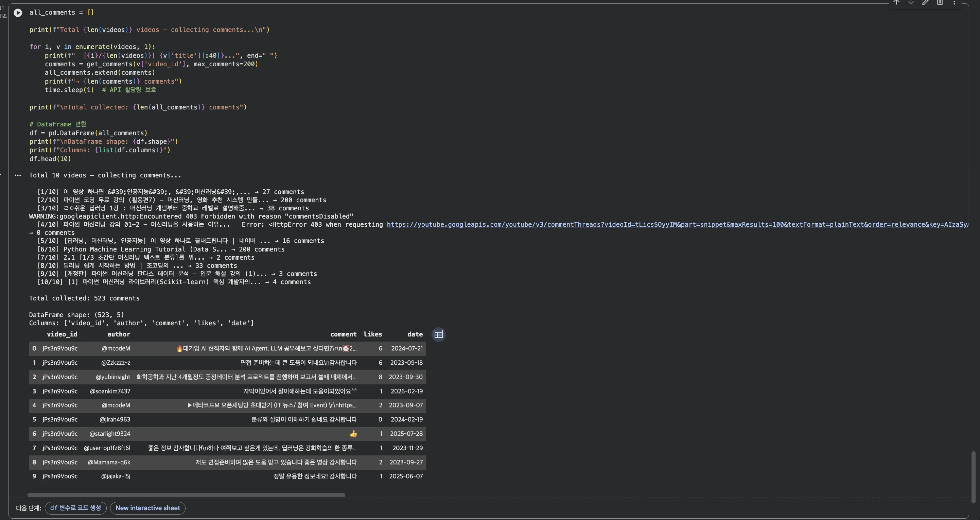The width and height of the screenshot is (980, 520).
Task: Open the output options ellipsis icon
Action: pos(18,175)
